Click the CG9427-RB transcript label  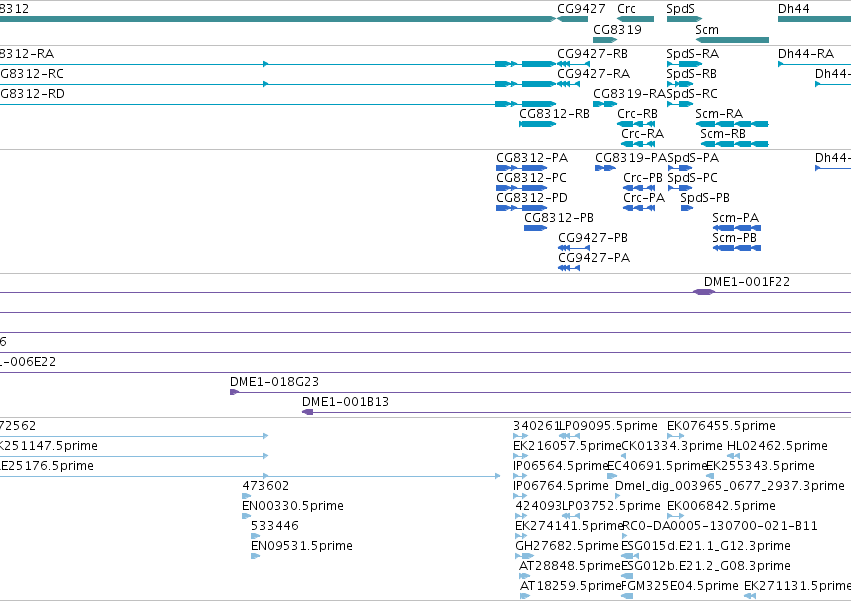[592, 54]
